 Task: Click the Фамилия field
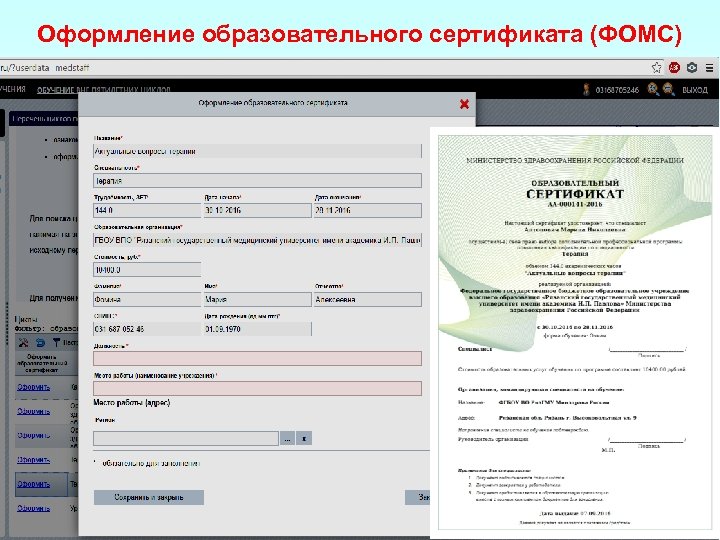click(x=147, y=299)
